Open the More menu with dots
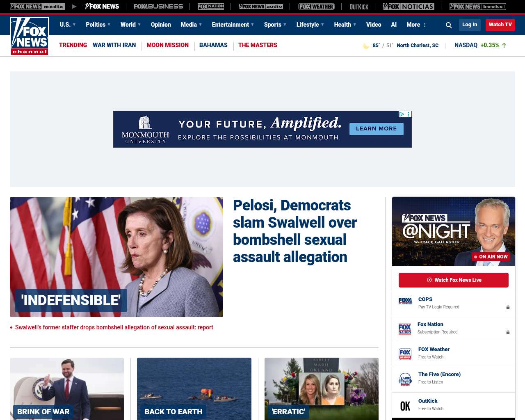 (x=416, y=25)
